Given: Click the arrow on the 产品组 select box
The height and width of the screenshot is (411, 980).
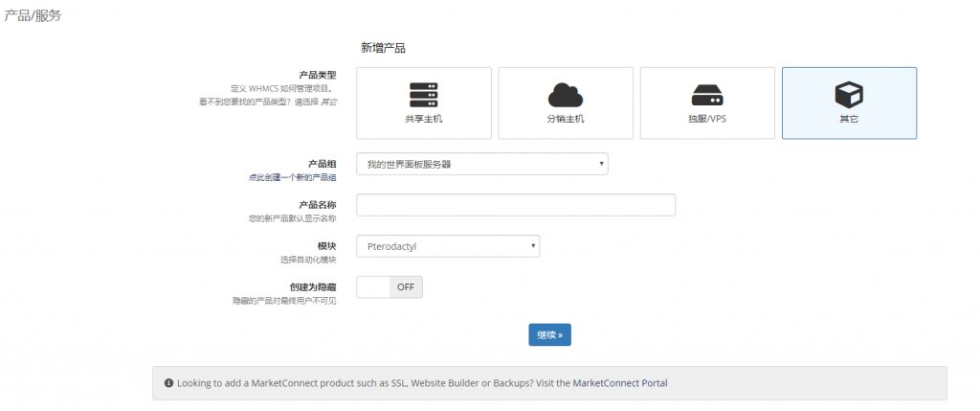Looking at the screenshot, I should [601, 165].
